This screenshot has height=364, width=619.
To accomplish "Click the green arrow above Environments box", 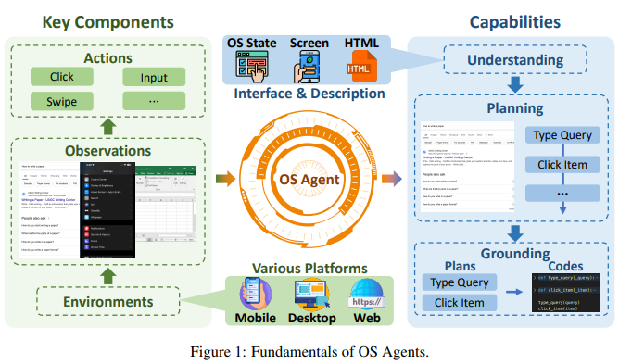I will tap(107, 276).
